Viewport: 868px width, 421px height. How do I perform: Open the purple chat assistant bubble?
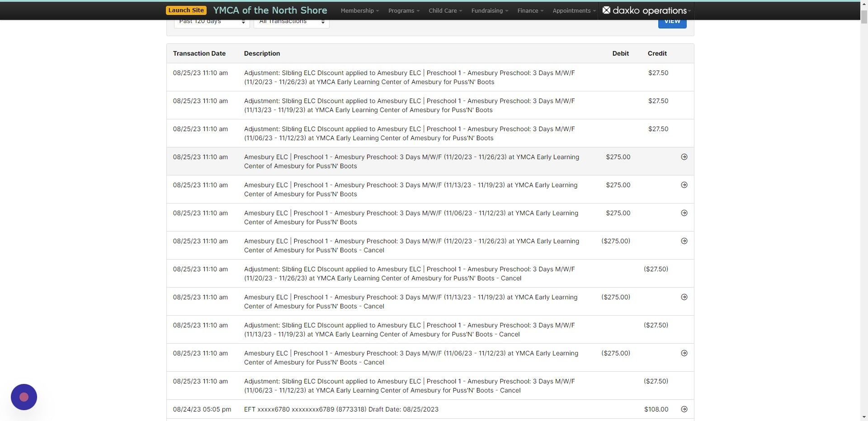[24, 397]
